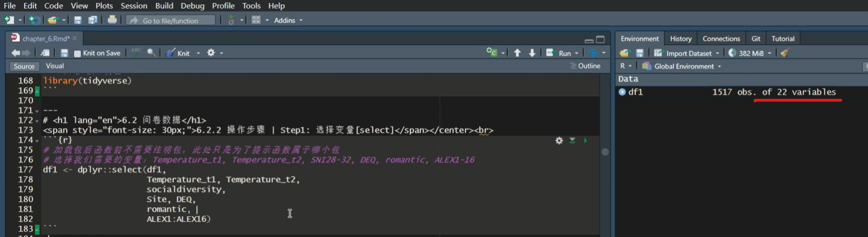The image size is (868, 237).
Task: Click the Insert new code chunk icon
Action: pos(491,52)
